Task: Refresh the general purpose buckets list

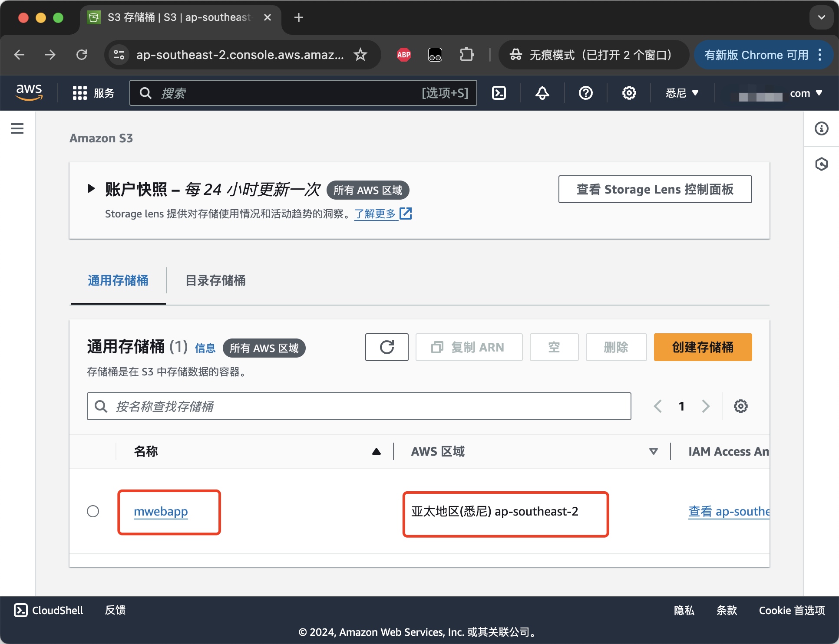Action: tap(386, 347)
